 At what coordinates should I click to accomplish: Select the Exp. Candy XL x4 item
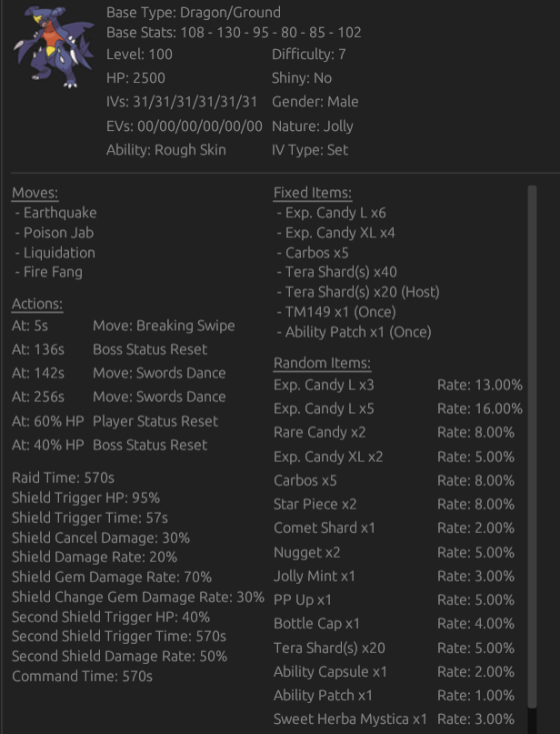pos(335,233)
